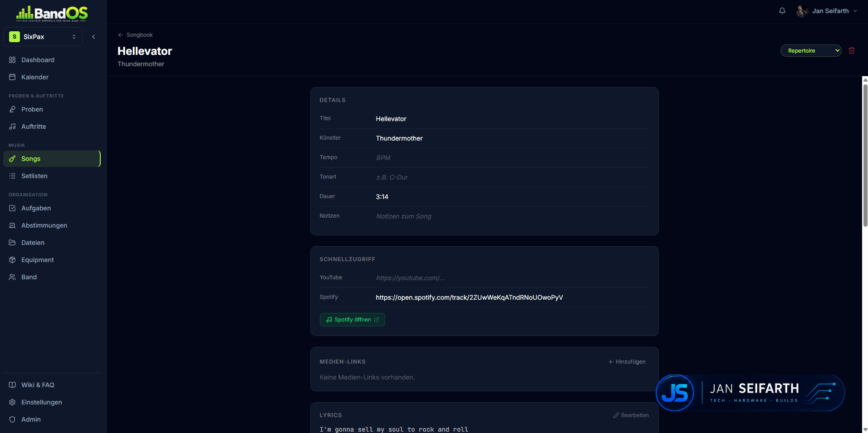Click Spotify öffnen button
The width and height of the screenshot is (868, 433).
coord(353,320)
